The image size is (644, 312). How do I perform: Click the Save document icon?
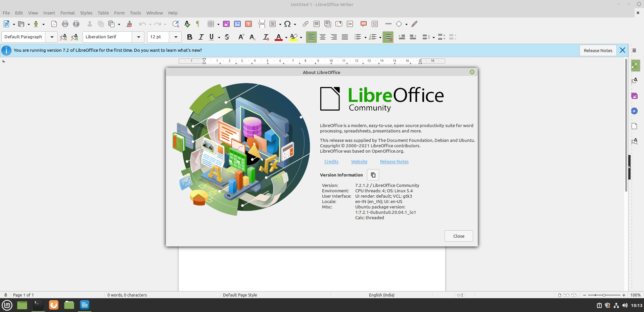point(36,24)
